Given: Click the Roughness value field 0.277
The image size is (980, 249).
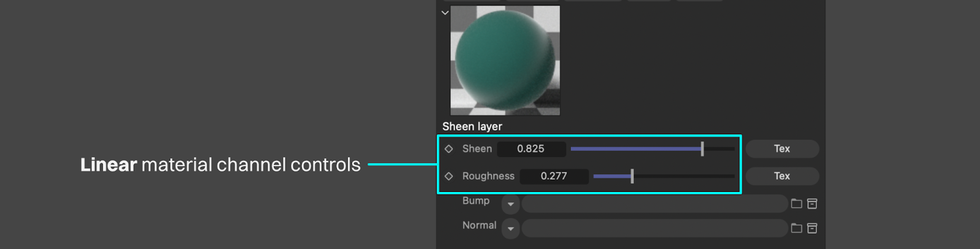Looking at the screenshot, I should click(554, 177).
